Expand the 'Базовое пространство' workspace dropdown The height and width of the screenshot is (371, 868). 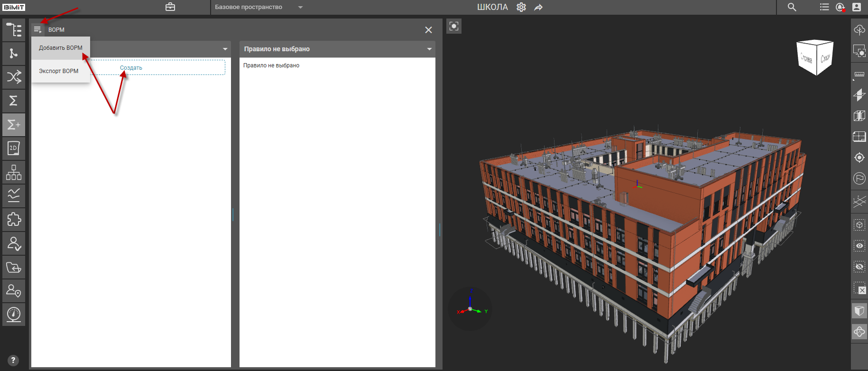(x=300, y=7)
